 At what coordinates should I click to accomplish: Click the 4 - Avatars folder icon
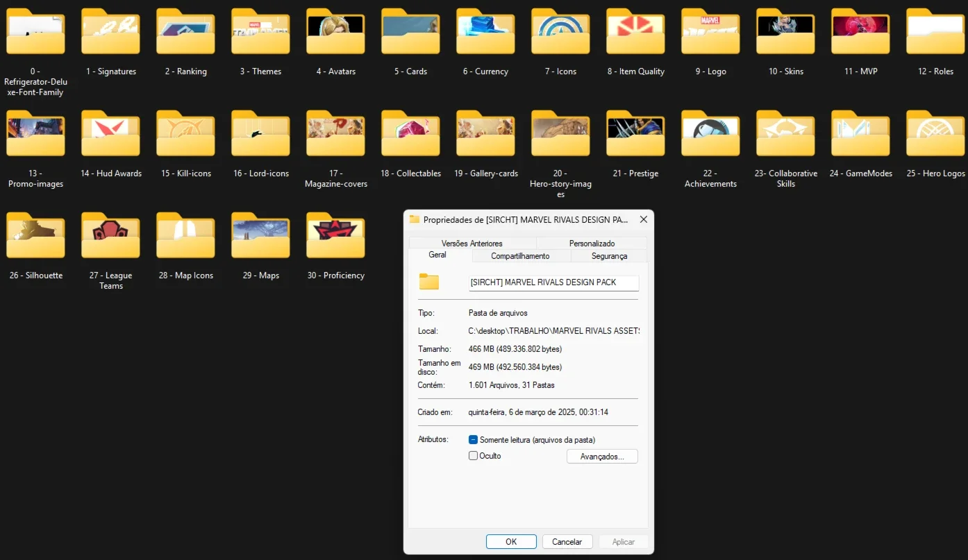(335, 31)
